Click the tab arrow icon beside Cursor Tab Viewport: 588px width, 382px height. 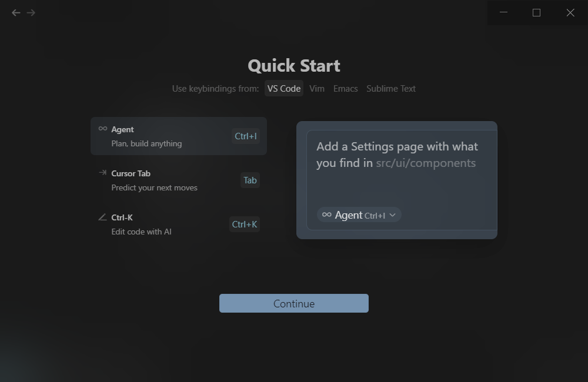[x=103, y=172]
